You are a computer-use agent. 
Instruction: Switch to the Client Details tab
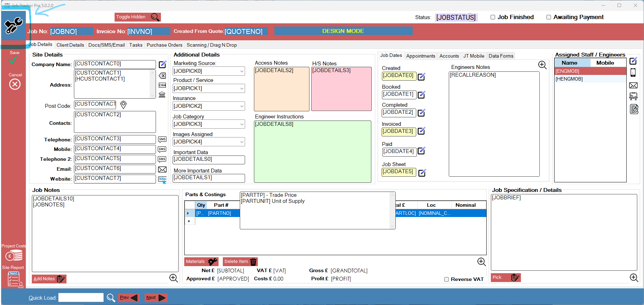[x=70, y=45]
